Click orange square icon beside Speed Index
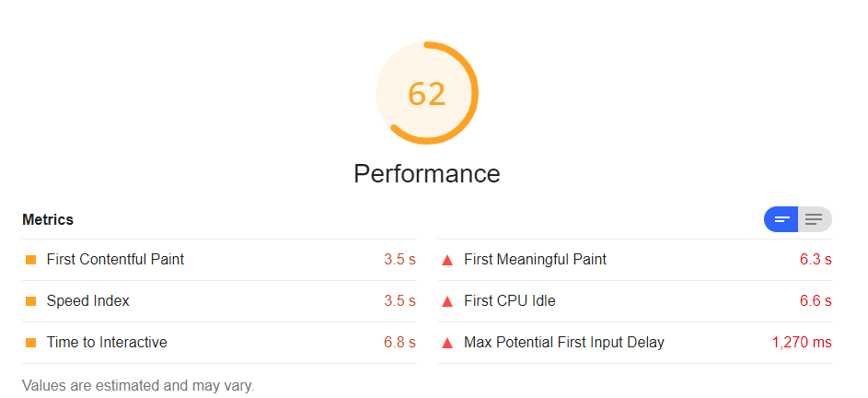The width and height of the screenshot is (868, 398). point(30,301)
